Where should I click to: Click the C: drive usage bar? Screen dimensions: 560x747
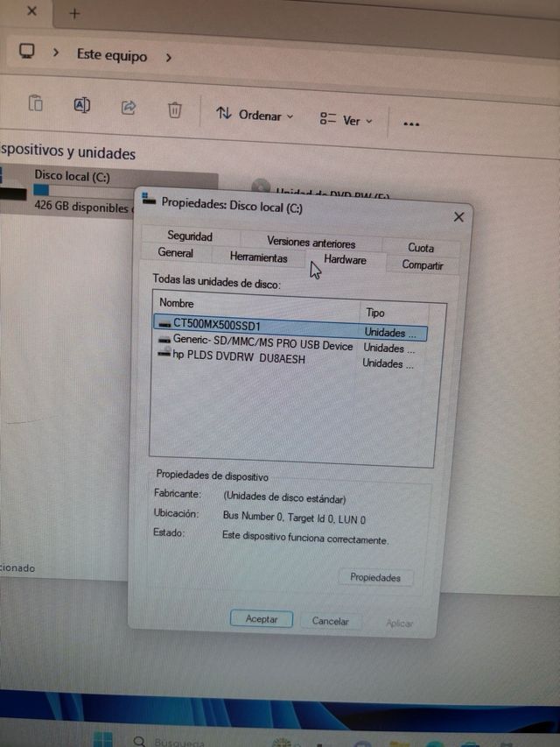(83, 191)
